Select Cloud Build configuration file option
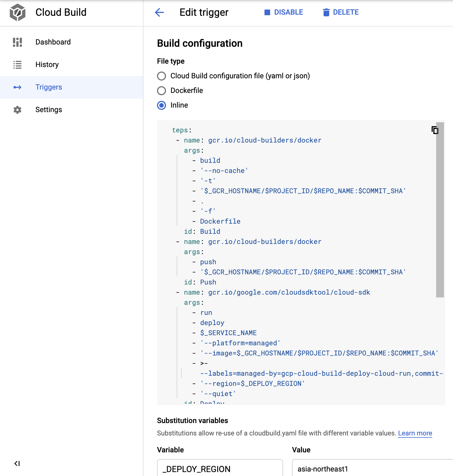The image size is (453, 476). click(162, 76)
